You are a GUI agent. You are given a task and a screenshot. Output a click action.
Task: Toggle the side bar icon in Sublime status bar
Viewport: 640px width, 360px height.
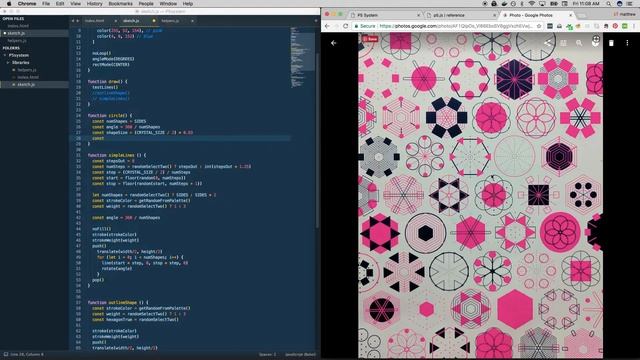coord(6,354)
